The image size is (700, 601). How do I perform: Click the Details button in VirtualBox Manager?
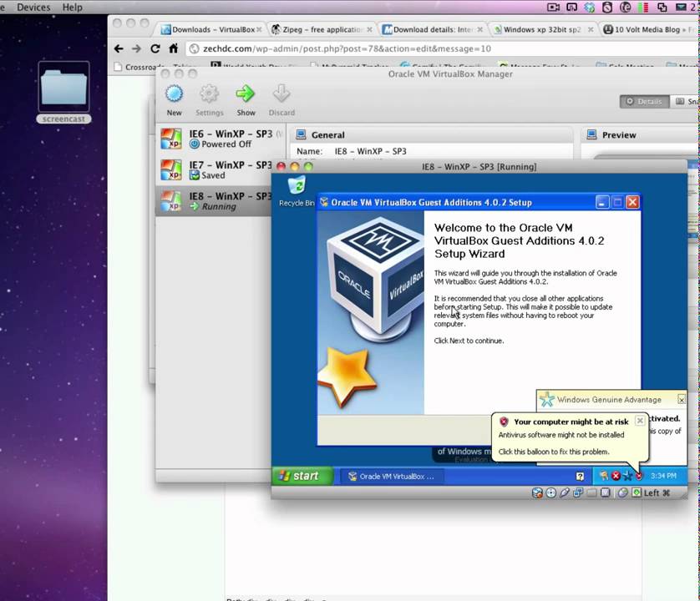click(644, 102)
